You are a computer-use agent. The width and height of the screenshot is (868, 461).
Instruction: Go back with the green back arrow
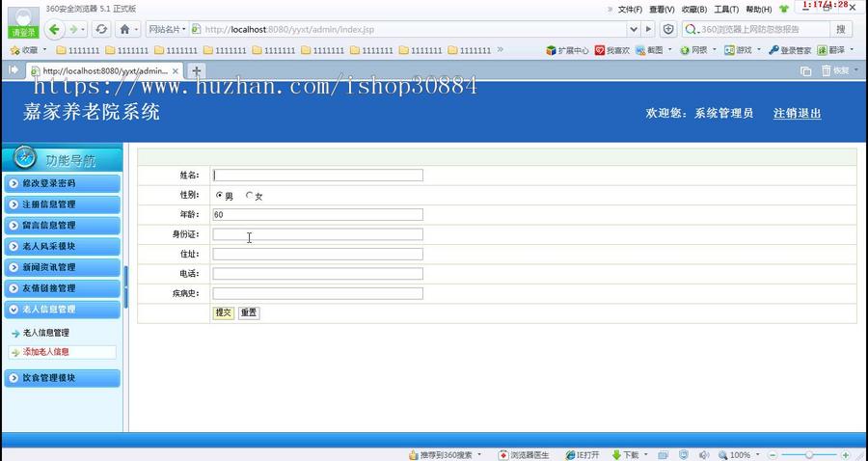point(54,29)
